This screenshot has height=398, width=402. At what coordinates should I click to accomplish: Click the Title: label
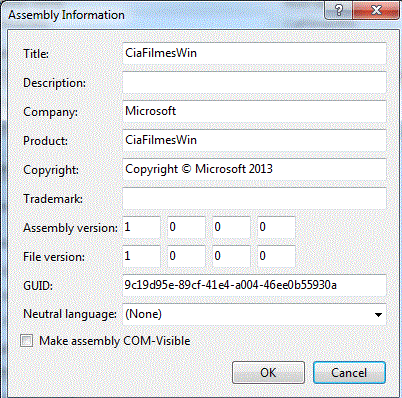click(36, 54)
